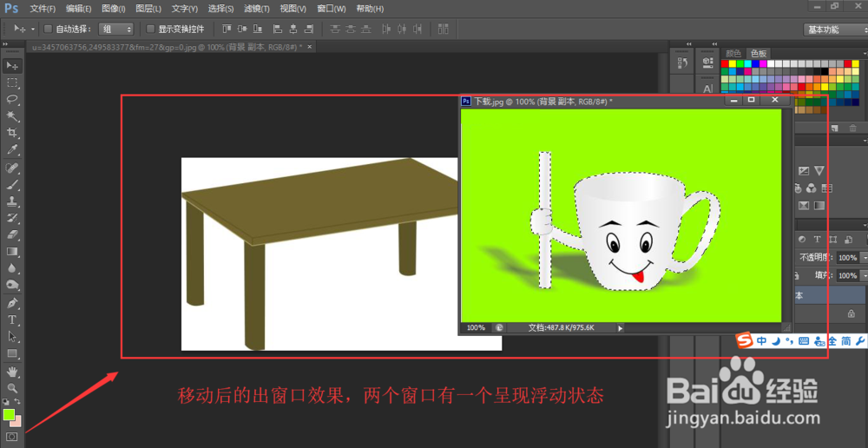Select the Crop tool
The width and height of the screenshot is (868, 448).
(12, 132)
